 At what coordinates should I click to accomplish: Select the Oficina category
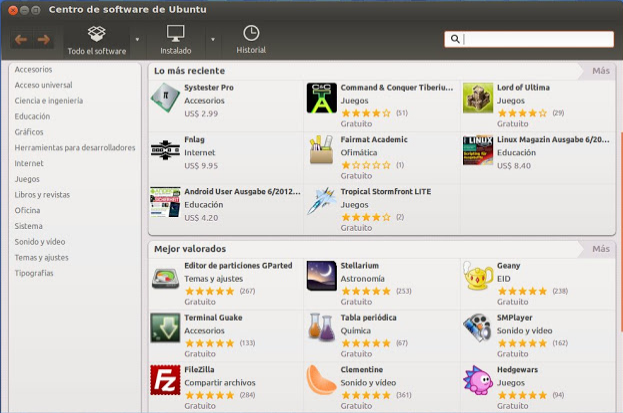click(x=27, y=210)
